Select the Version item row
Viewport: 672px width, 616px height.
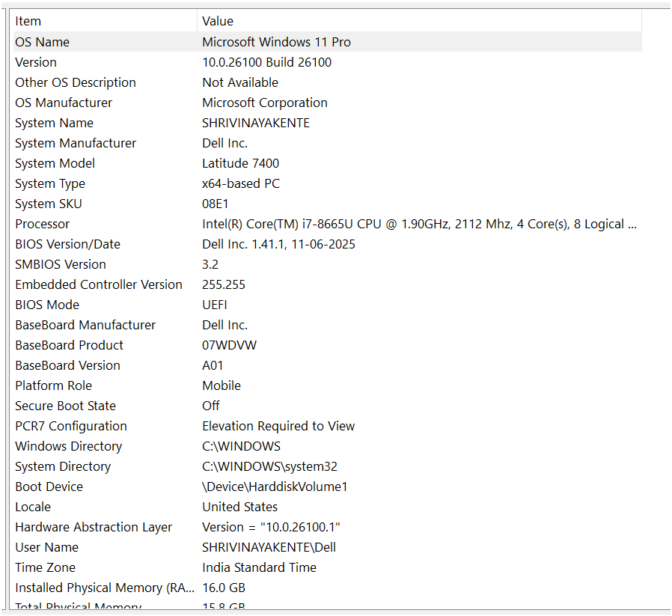328,62
